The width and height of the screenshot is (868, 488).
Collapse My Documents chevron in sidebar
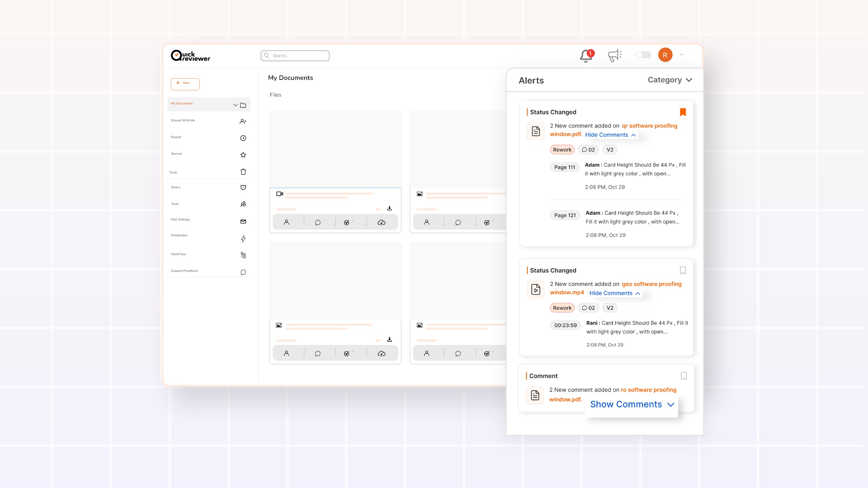pyautogui.click(x=235, y=105)
